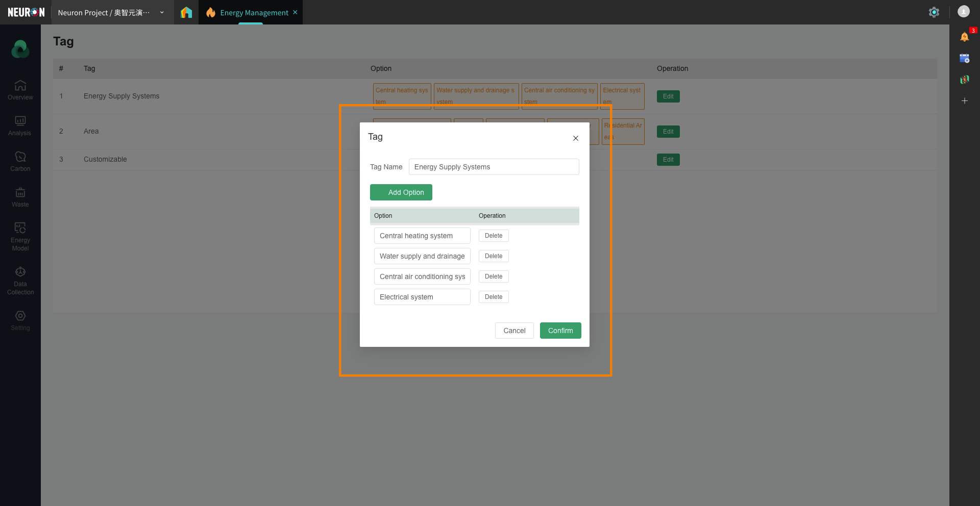Switch to the Energy Management tab

[254, 13]
